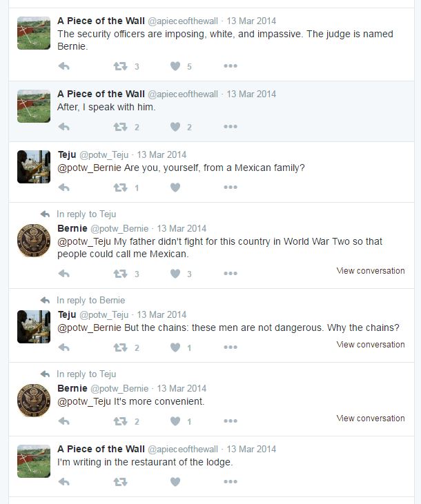Retweet Bernie's "It's more convenient" tweet
The width and height of the screenshot is (421, 504).
[120, 421]
